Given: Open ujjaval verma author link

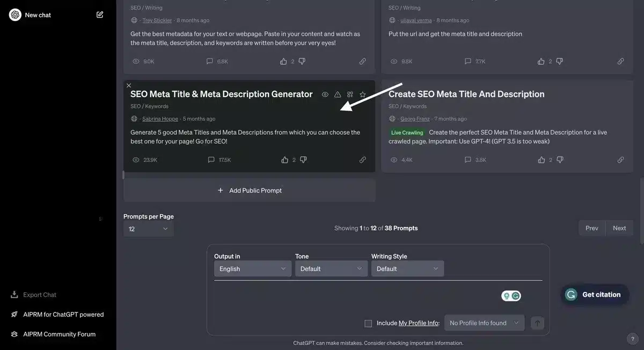Looking at the screenshot, I should point(416,20).
